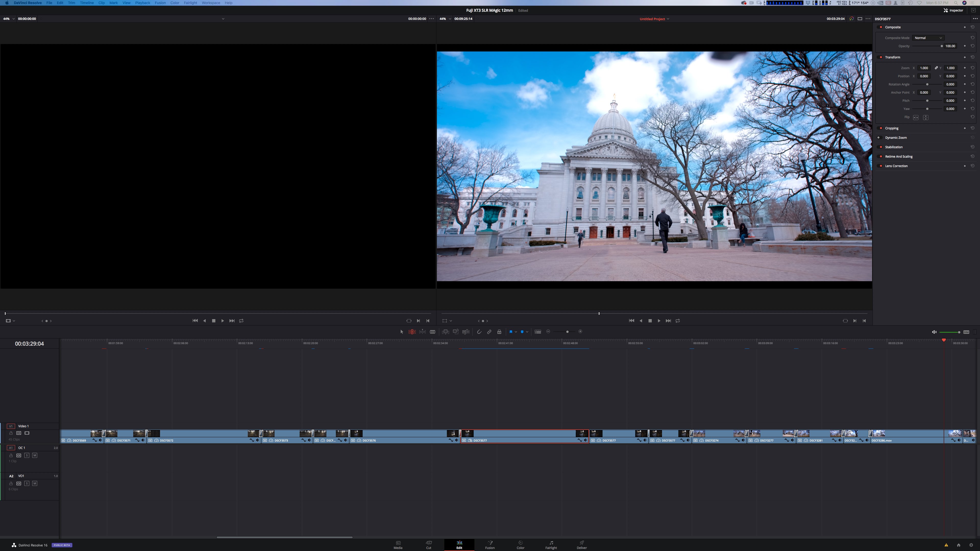Toggle the DIM audio button
Viewport: 980px width, 551px height.
[966, 332]
